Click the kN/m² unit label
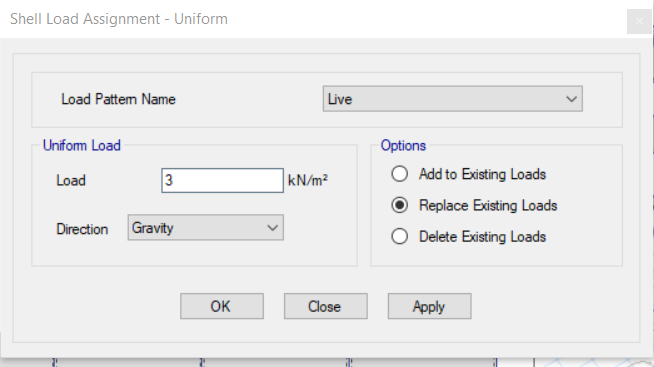The height and width of the screenshot is (367, 654). [x=308, y=180]
